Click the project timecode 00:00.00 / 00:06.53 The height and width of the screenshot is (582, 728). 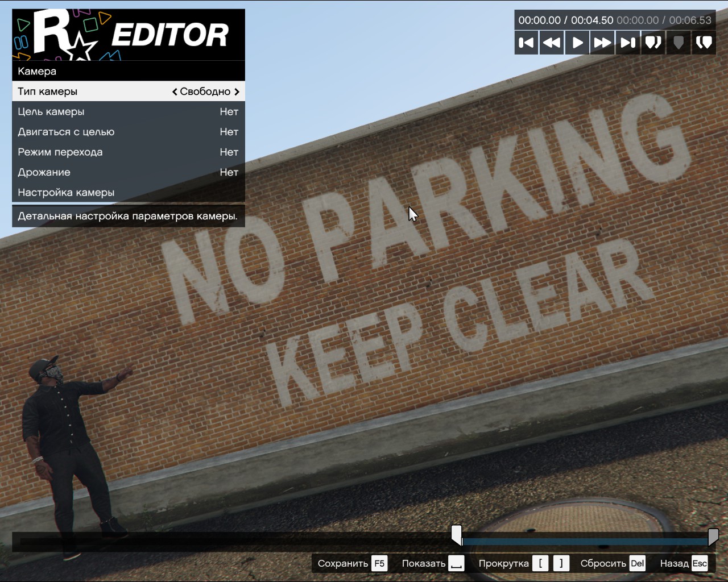pos(664,20)
